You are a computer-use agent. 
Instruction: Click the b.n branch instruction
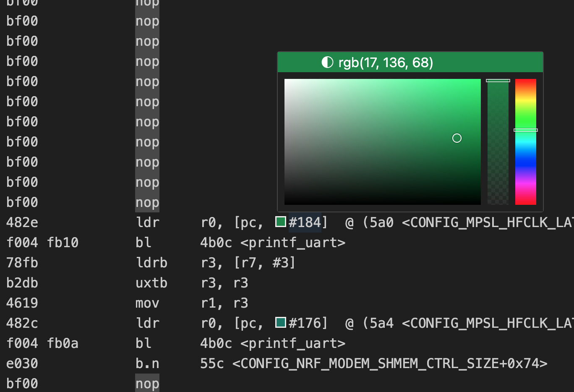[147, 363]
